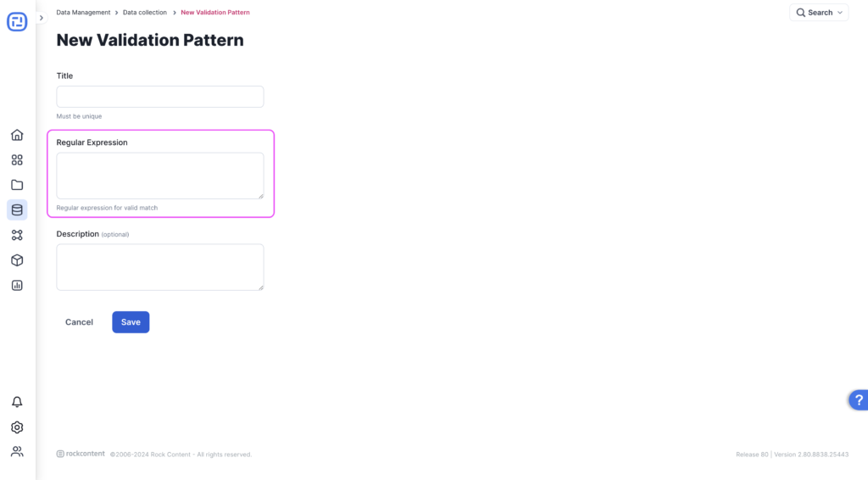Click the Save button

131,322
